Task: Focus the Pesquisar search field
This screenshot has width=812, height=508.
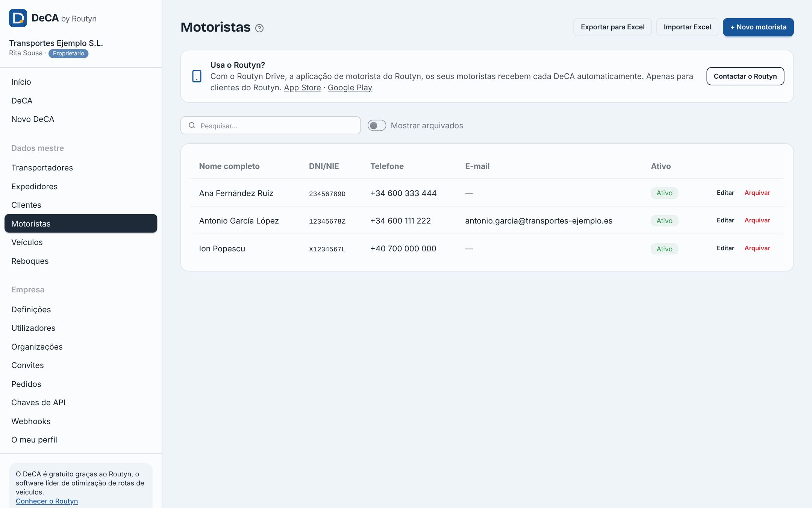Action: (271, 125)
